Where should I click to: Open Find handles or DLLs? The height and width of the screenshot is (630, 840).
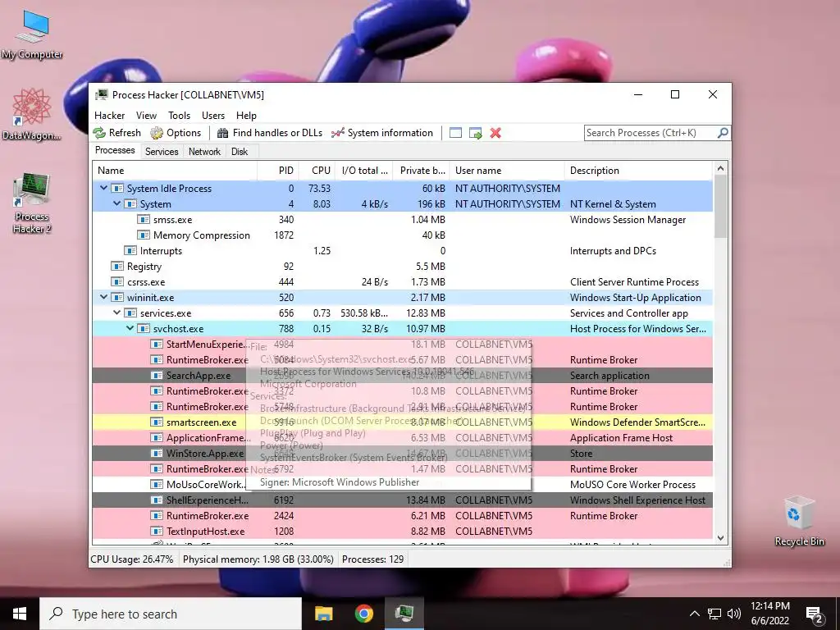270,133
